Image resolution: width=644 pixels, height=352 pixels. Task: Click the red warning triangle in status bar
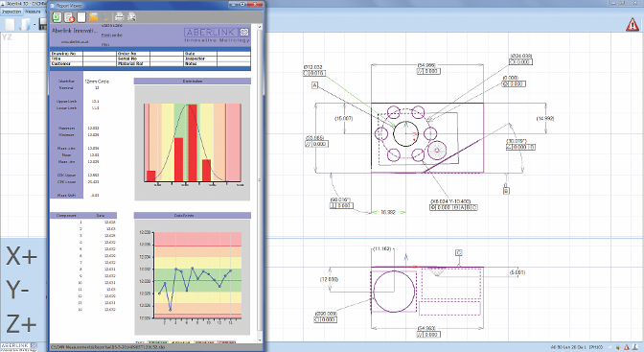[x=627, y=348]
